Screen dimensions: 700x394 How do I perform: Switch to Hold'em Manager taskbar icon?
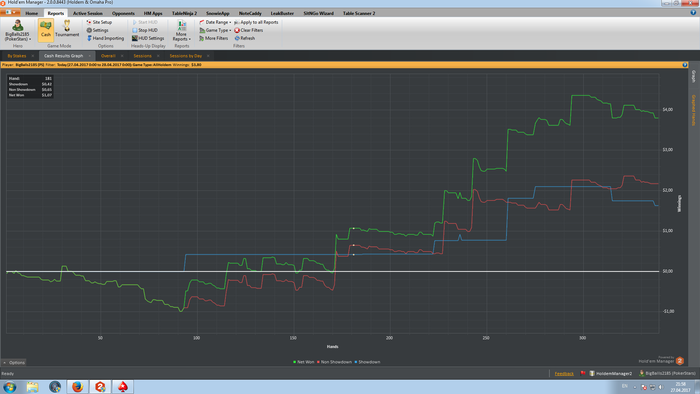tap(100, 387)
